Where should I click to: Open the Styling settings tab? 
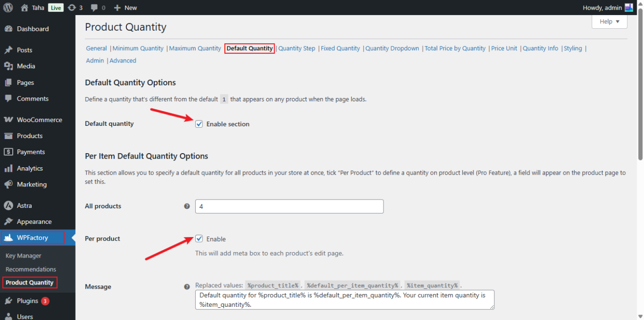coord(573,48)
